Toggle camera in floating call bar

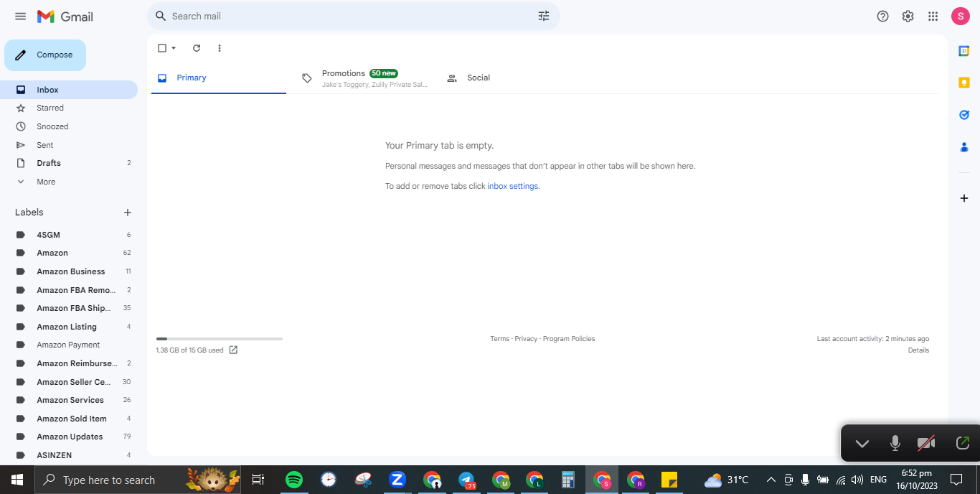[x=926, y=444]
